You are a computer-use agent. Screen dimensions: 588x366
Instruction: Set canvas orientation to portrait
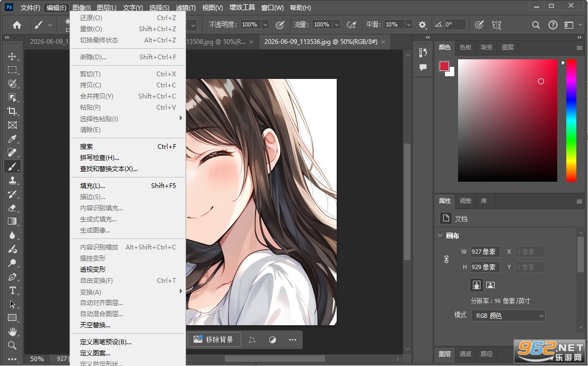tap(476, 285)
